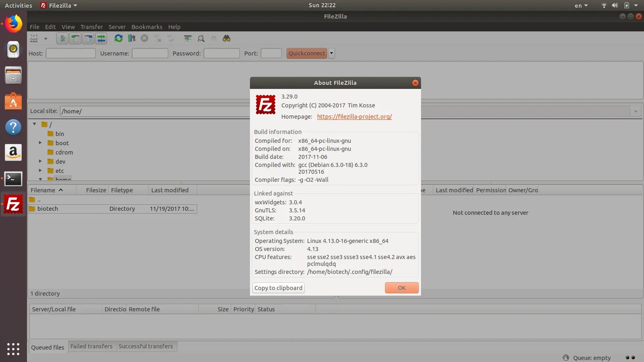
Task: Focus the Password input field
Action: click(x=222, y=53)
